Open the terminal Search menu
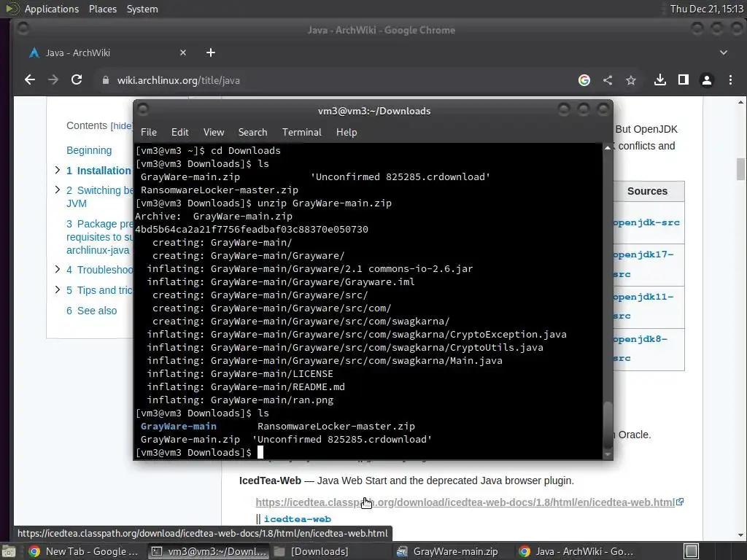This screenshot has height=560, width=747. point(252,133)
